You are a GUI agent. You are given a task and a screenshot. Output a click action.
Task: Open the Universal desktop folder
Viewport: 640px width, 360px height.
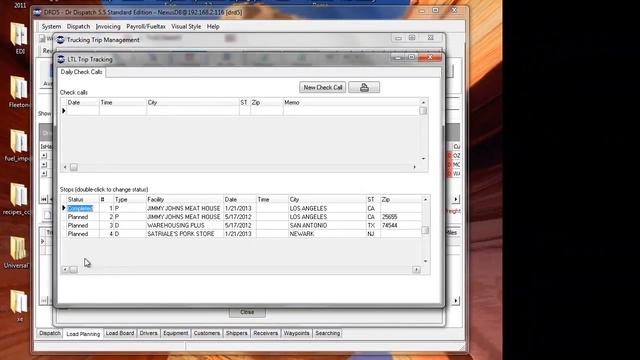point(17,252)
